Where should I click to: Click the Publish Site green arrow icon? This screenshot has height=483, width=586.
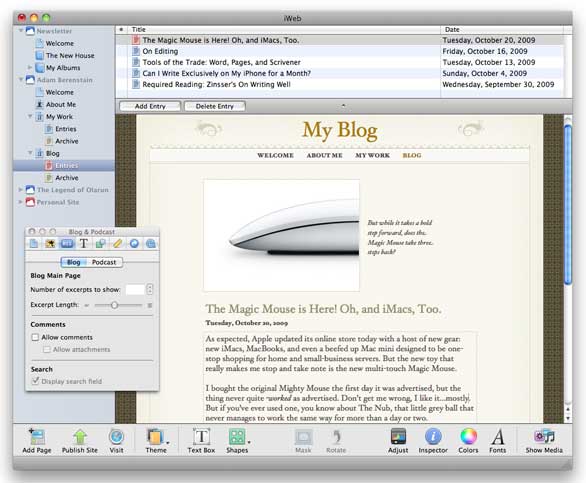(80, 437)
